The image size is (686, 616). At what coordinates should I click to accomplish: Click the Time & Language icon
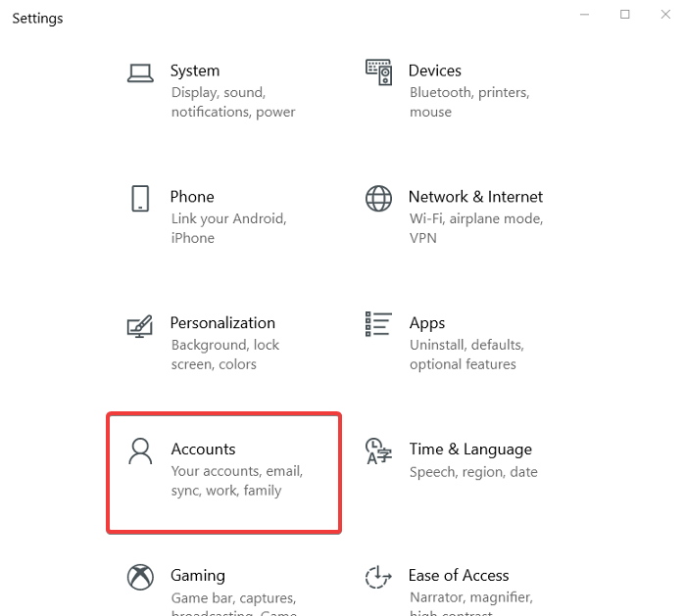pos(378,450)
